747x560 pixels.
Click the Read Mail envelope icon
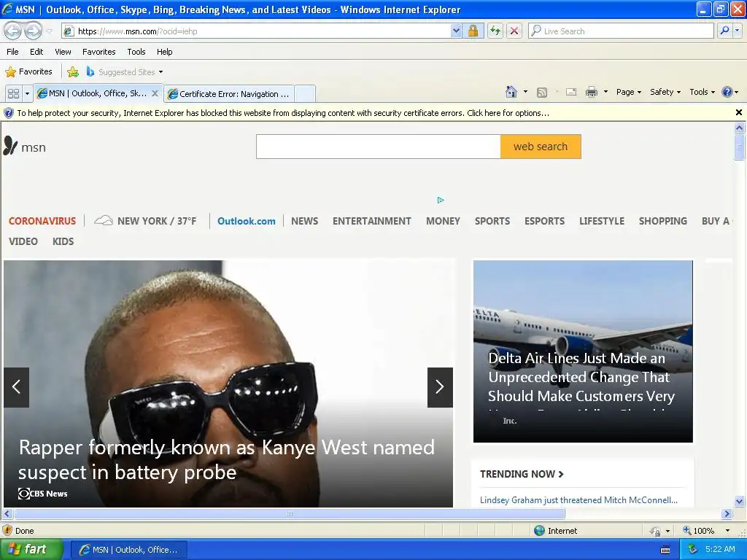coord(571,92)
